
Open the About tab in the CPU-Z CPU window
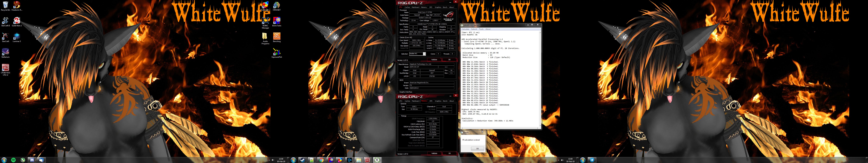pyautogui.click(x=451, y=7)
